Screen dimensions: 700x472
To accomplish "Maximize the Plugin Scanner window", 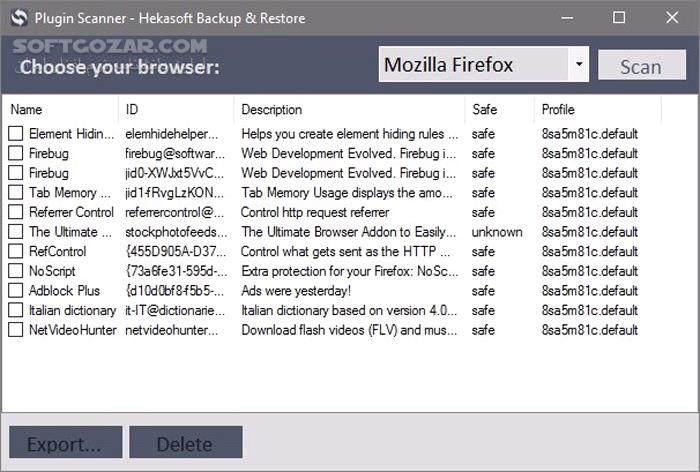I will click(x=619, y=18).
